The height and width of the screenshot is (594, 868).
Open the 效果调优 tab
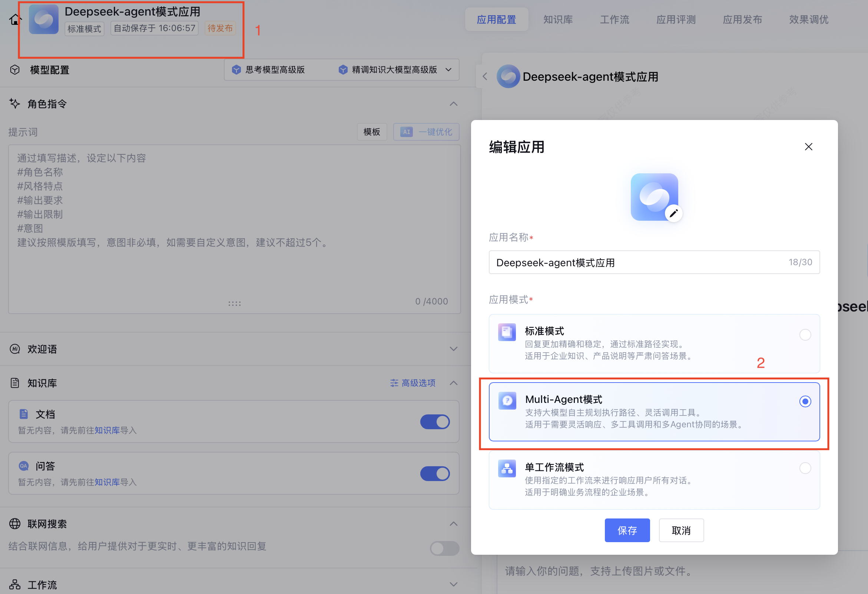(x=809, y=19)
